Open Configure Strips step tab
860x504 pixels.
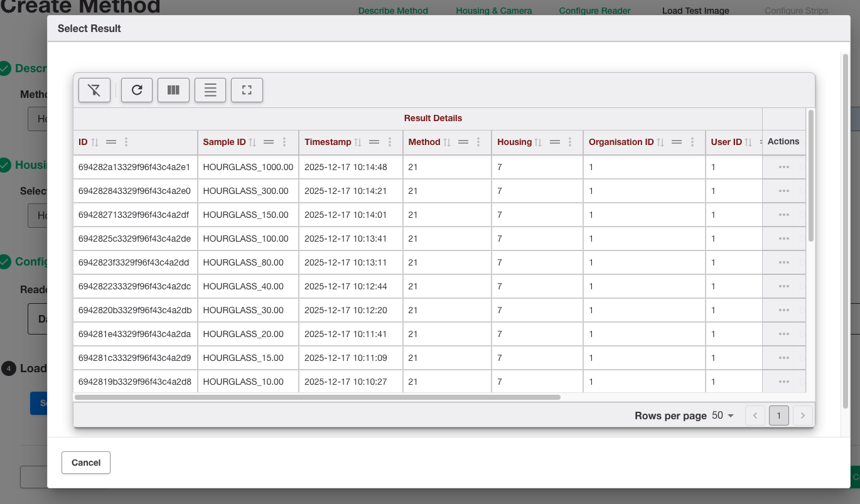pos(797,11)
